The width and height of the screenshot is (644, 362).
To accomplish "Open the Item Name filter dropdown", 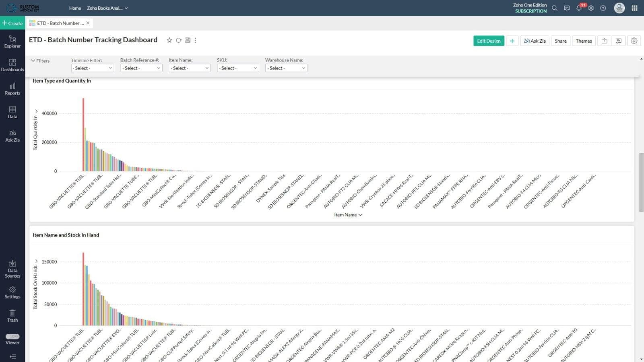I will (x=190, y=68).
